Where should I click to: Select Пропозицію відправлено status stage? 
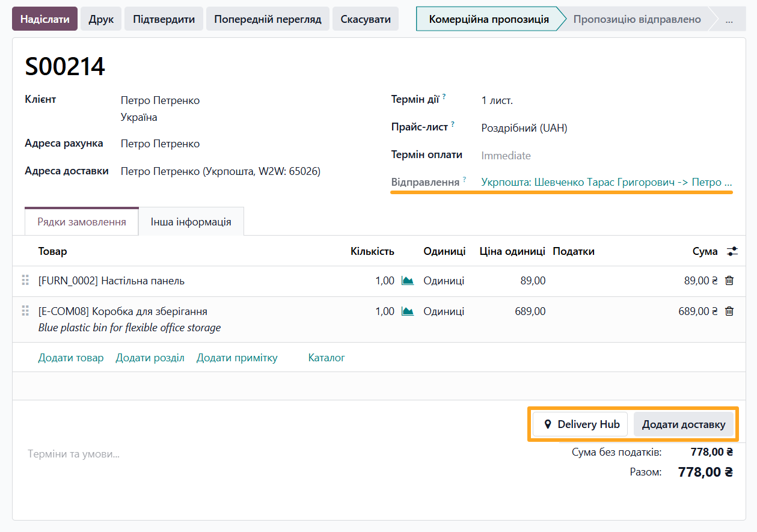click(637, 19)
